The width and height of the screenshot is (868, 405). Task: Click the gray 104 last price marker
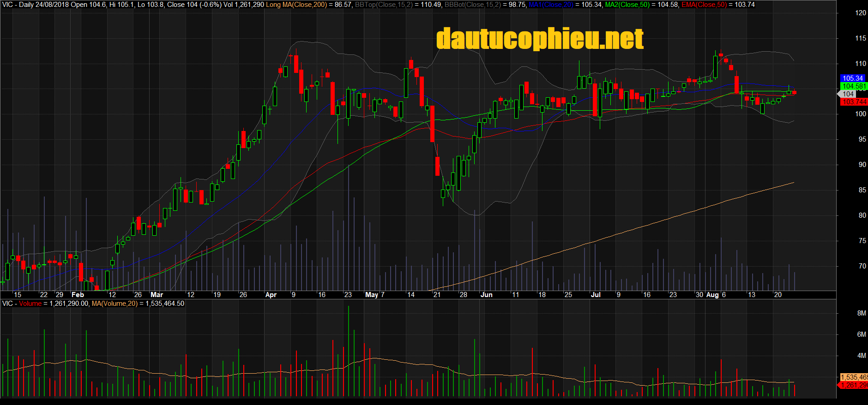848,94
